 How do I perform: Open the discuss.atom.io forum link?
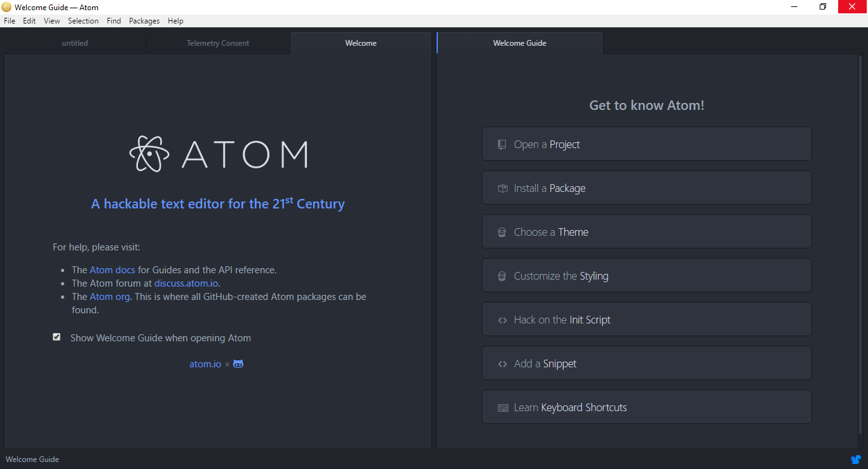click(186, 283)
